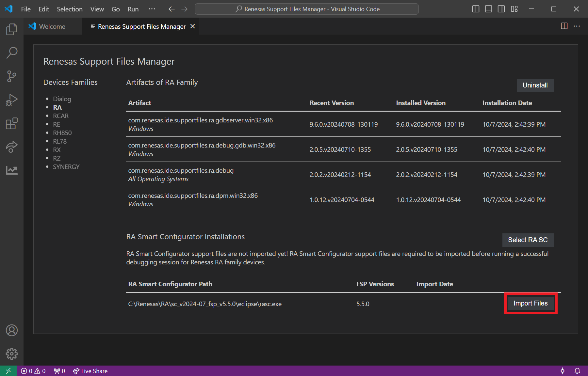Select the RX device family
This screenshot has width=588, height=376.
[x=57, y=150]
